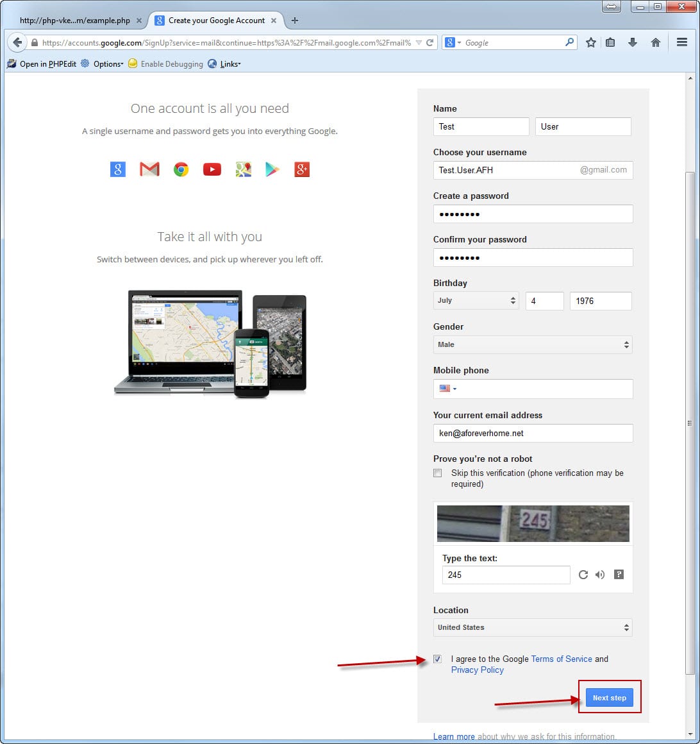Play the audio CAPTCHA speaker icon
The width and height of the screenshot is (700, 744).
[600, 575]
